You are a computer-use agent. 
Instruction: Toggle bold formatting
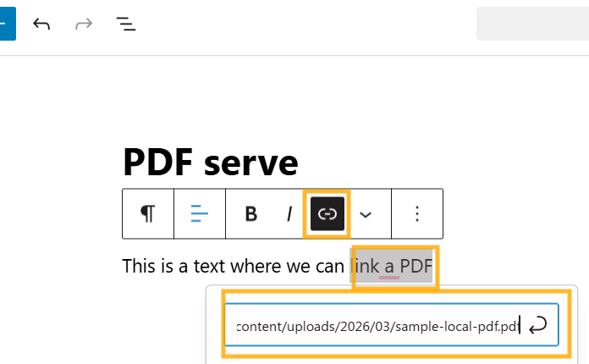click(x=250, y=214)
